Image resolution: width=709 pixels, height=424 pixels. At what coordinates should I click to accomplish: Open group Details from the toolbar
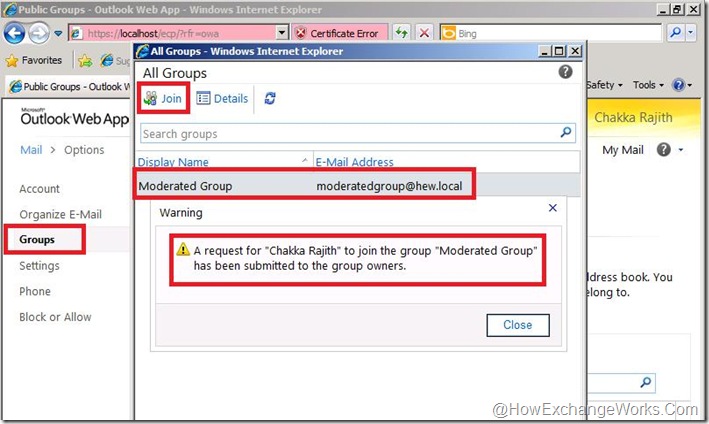click(x=222, y=98)
